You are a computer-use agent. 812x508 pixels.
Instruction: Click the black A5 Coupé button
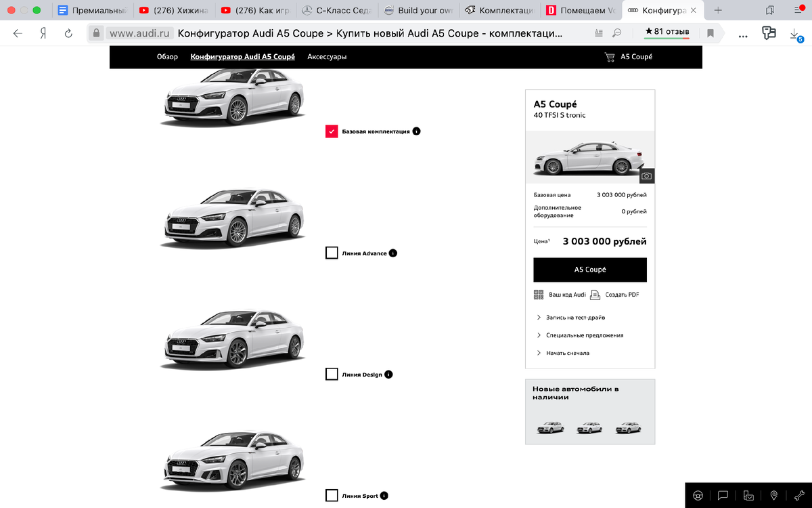(590, 270)
